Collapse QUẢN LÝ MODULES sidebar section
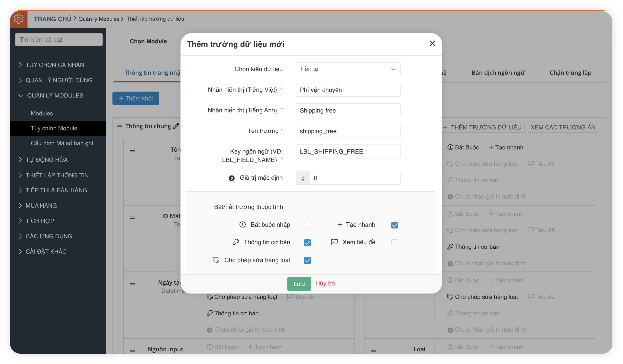Viewport: 623px width, 364px height. pos(55,96)
